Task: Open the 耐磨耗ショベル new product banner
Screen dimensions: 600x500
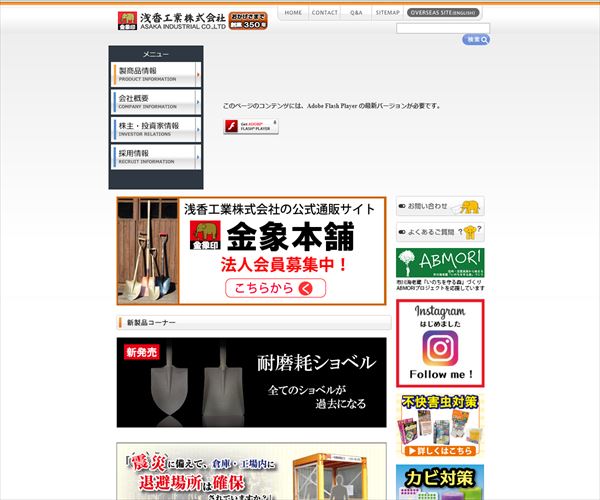Action: click(x=251, y=382)
